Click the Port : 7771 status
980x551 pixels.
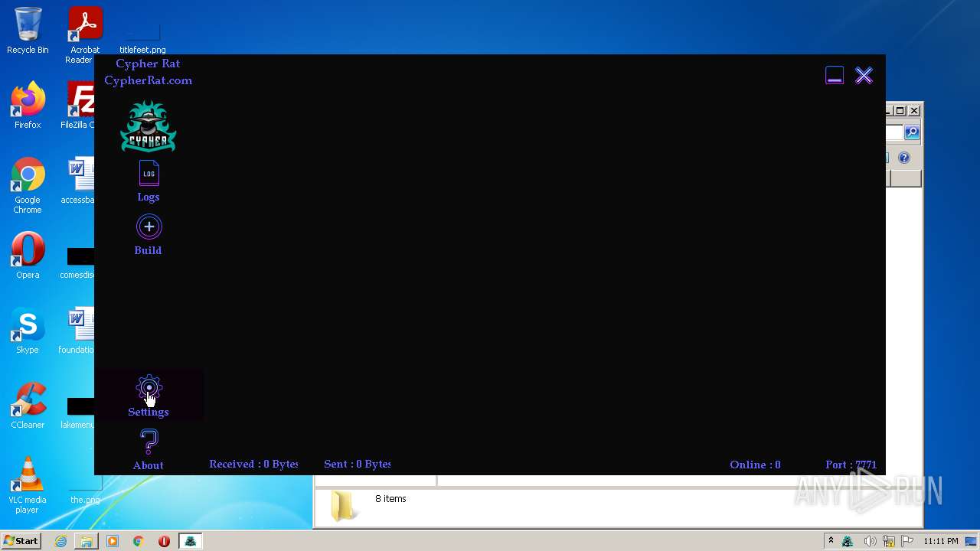(x=851, y=465)
